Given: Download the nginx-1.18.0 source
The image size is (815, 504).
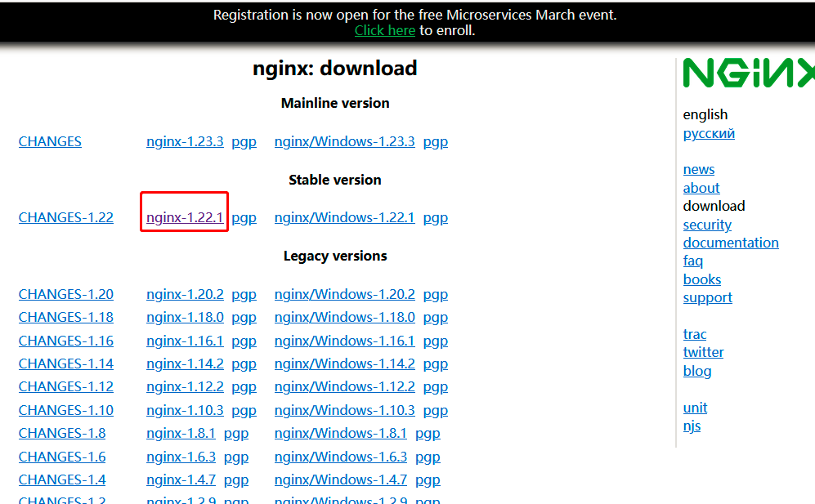Looking at the screenshot, I should [x=185, y=317].
